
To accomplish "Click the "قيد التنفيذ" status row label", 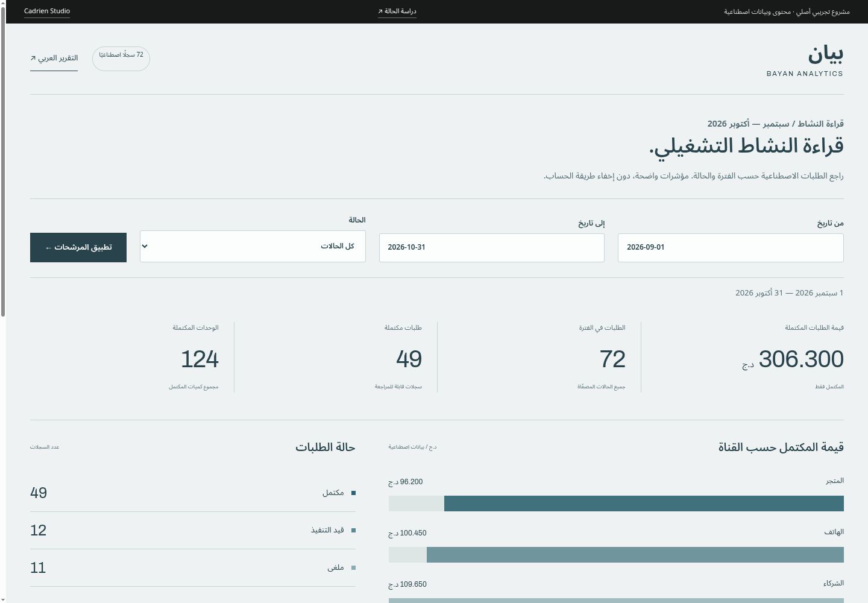I will [327, 531].
